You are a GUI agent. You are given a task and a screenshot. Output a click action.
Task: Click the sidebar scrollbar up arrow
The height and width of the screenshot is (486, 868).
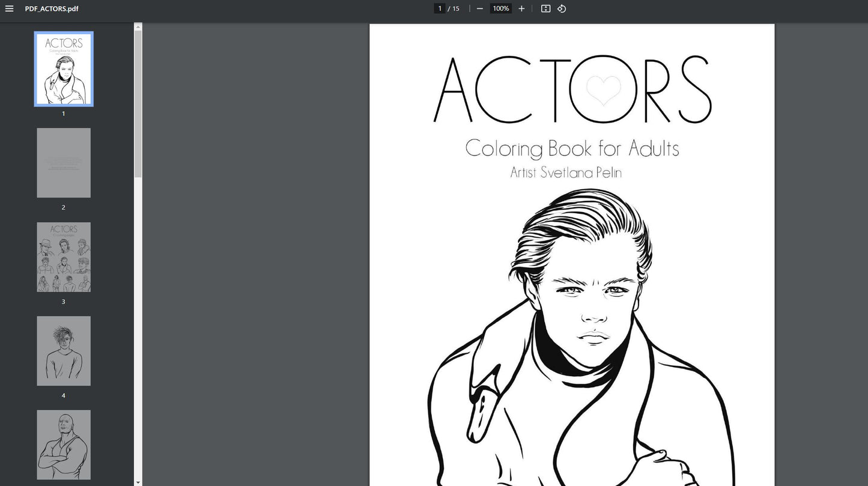point(138,27)
